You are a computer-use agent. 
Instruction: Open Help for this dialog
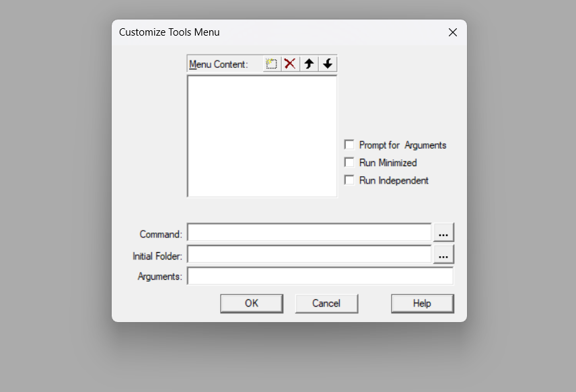[x=422, y=303]
